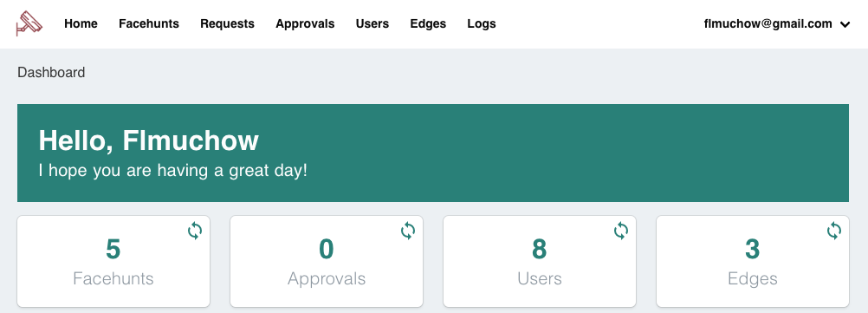Refresh the Edges count card
The width and height of the screenshot is (868, 313).
click(x=834, y=231)
